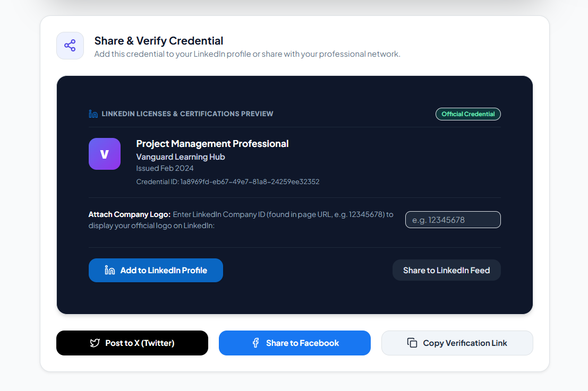This screenshot has width=588, height=391.
Task: Click the Share & Verify Credential heading
Action: tap(159, 40)
